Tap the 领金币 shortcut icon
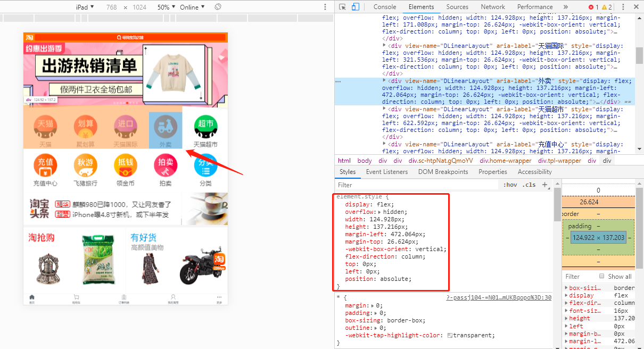The image size is (644, 349). coord(126,165)
